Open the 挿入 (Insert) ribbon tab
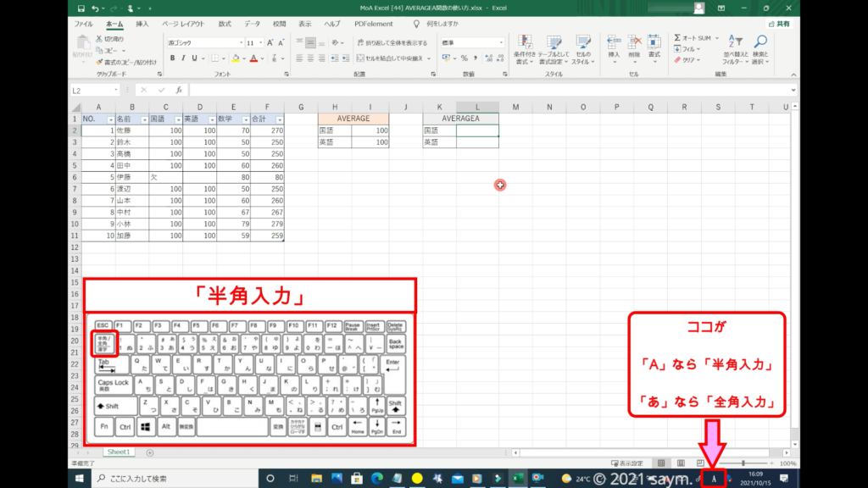The height and width of the screenshot is (488, 868). (x=142, y=25)
